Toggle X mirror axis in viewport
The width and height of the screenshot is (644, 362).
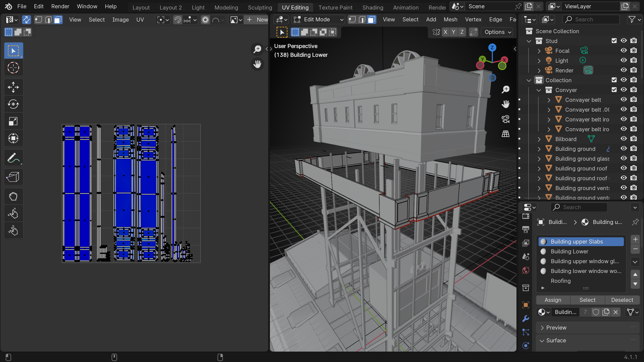[445, 32]
